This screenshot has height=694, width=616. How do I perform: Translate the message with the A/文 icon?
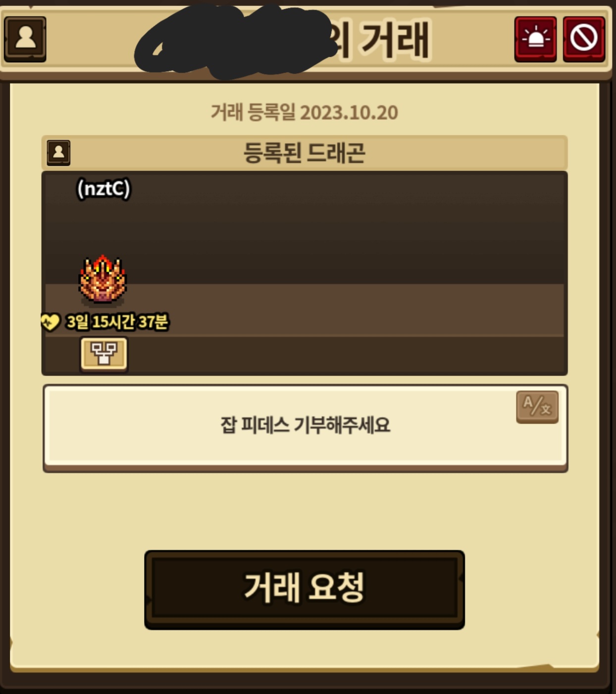click(537, 407)
